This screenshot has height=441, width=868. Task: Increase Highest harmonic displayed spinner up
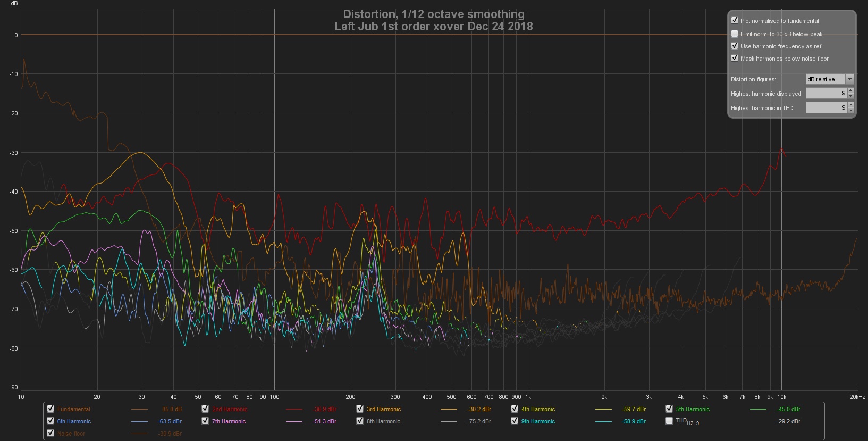(850, 91)
